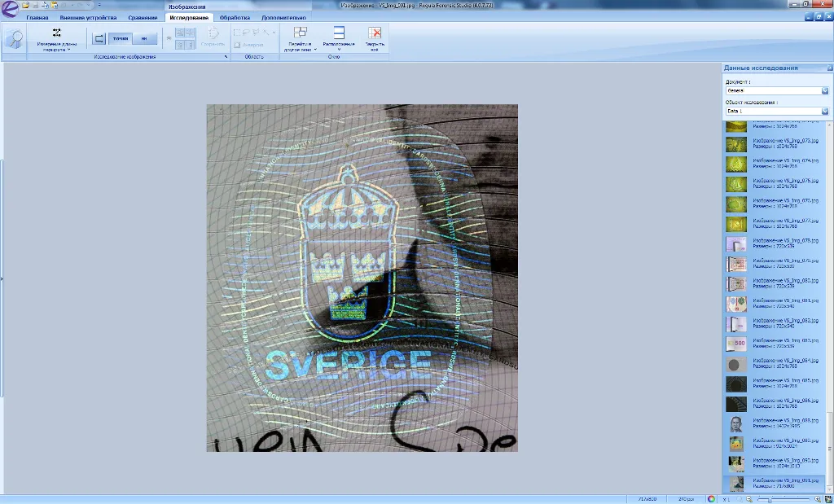Open the Главная ribbon tab
The image size is (834, 504).
[37, 17]
